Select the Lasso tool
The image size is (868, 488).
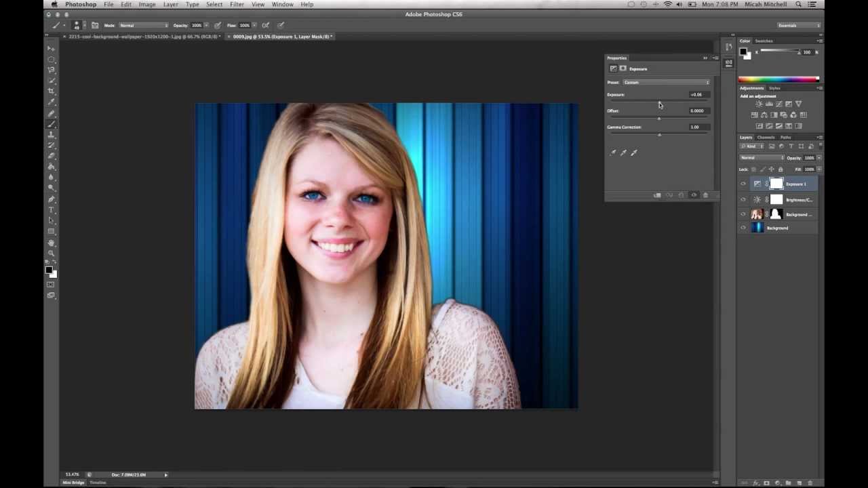point(51,70)
